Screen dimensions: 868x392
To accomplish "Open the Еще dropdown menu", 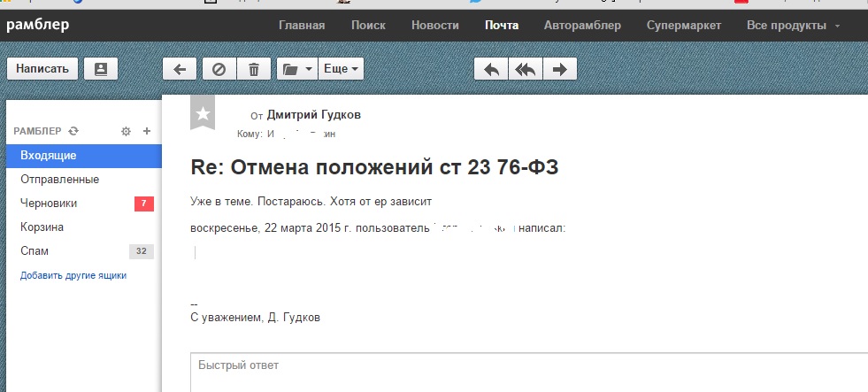I will coord(342,69).
